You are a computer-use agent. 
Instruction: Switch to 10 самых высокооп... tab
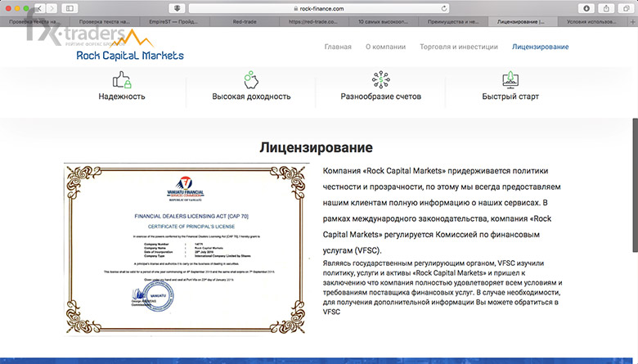click(384, 21)
